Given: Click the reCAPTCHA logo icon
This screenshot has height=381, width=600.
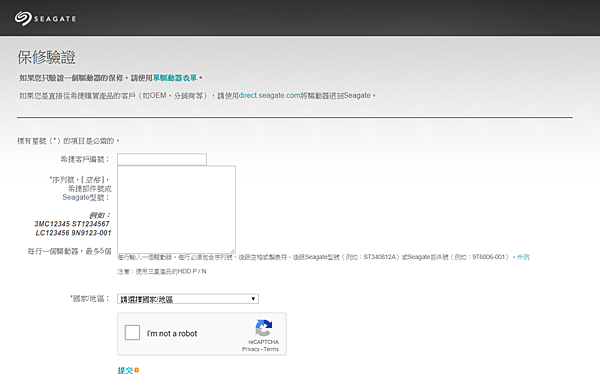Looking at the screenshot, I should (264, 328).
